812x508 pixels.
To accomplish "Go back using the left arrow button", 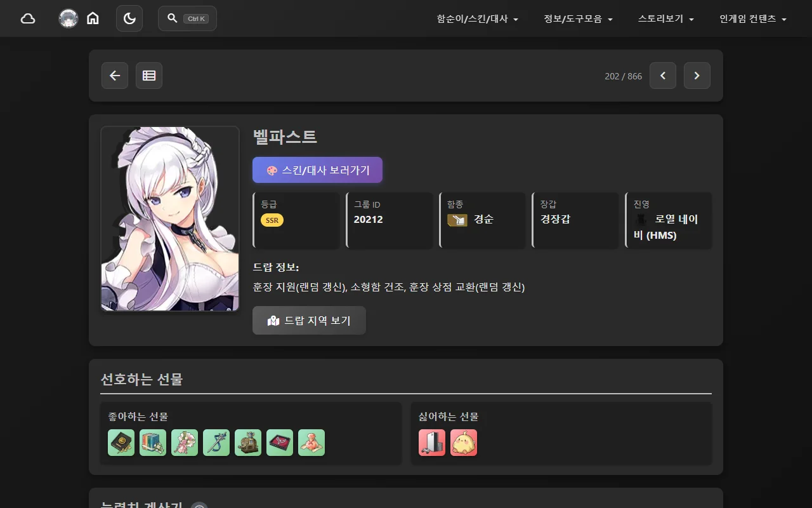I will click(115, 76).
